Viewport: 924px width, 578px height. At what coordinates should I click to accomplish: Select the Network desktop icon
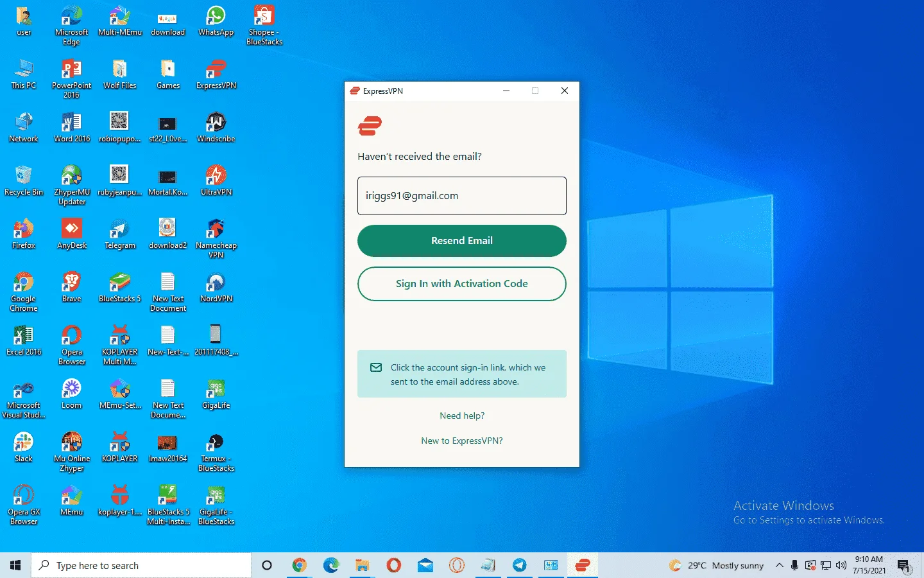coord(24,127)
